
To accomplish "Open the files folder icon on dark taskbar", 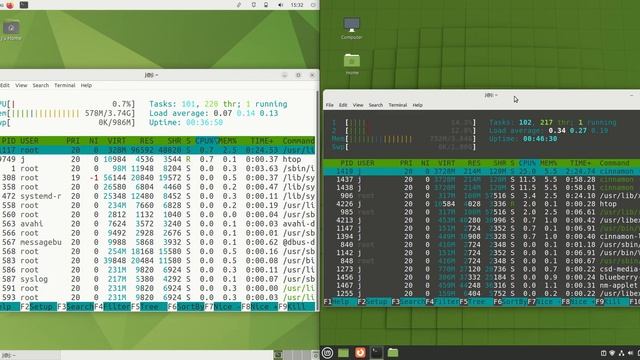I will click(393, 353).
